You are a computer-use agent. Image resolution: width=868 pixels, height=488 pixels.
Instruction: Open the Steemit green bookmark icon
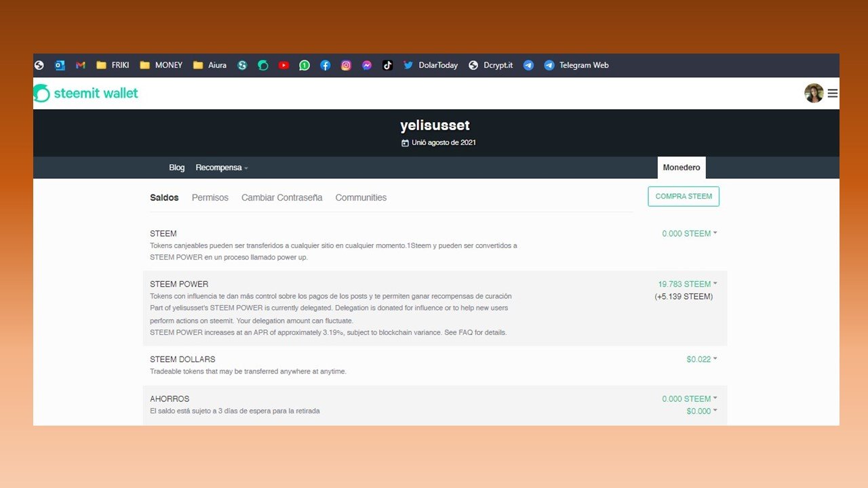[263, 65]
